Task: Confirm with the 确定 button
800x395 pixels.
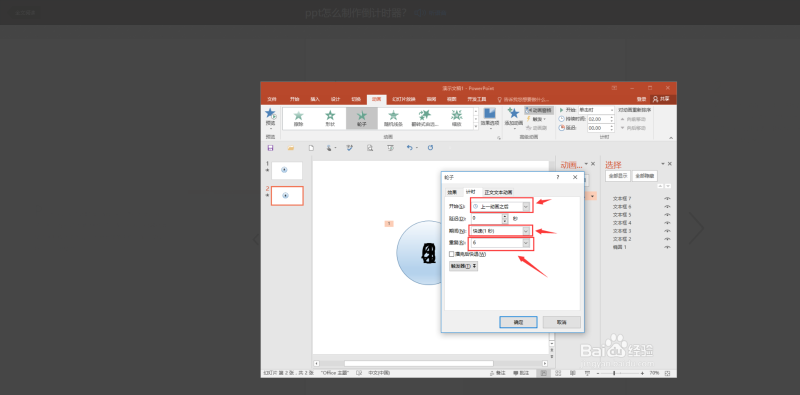Action: coord(518,323)
